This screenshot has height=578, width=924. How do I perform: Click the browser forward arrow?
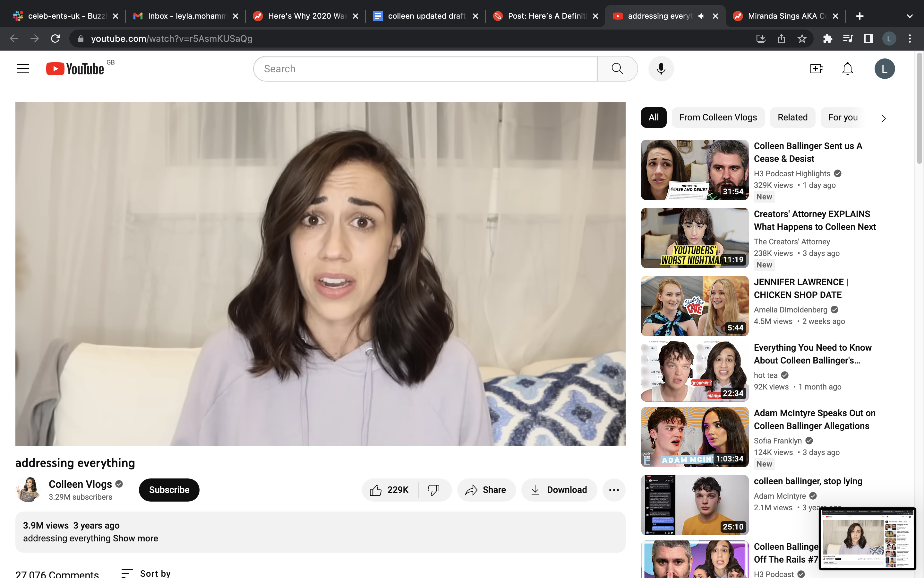point(35,39)
